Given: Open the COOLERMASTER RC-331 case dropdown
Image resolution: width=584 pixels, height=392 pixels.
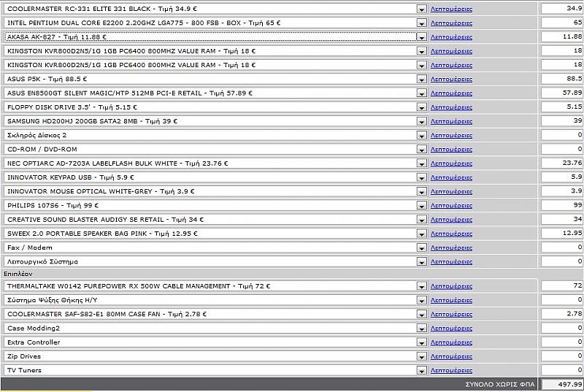Looking at the screenshot, I should [421, 9].
